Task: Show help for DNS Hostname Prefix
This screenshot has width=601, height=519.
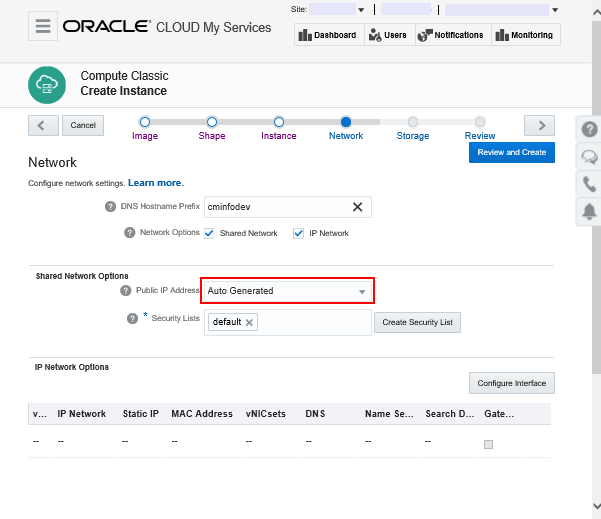Action: [x=110, y=207]
